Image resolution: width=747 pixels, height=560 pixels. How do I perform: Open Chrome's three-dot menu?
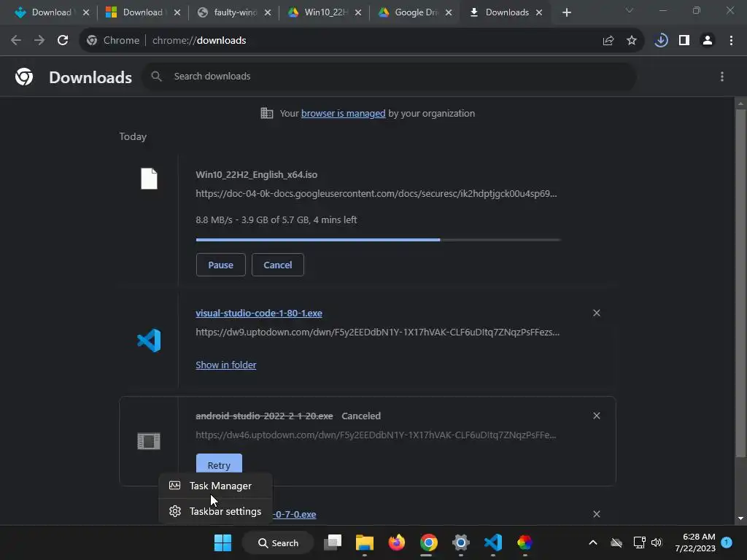[731, 41]
